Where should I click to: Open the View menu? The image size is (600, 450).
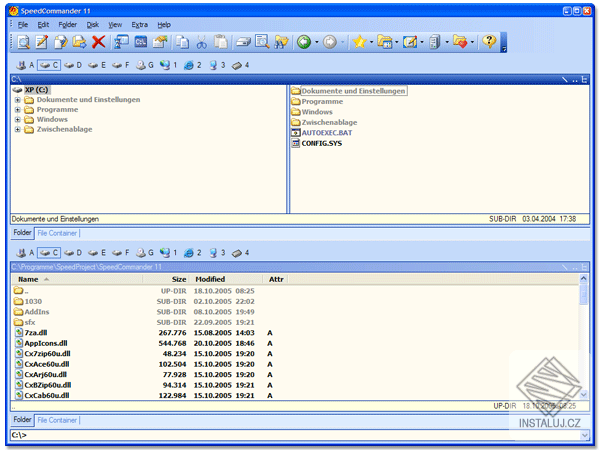coord(115,25)
